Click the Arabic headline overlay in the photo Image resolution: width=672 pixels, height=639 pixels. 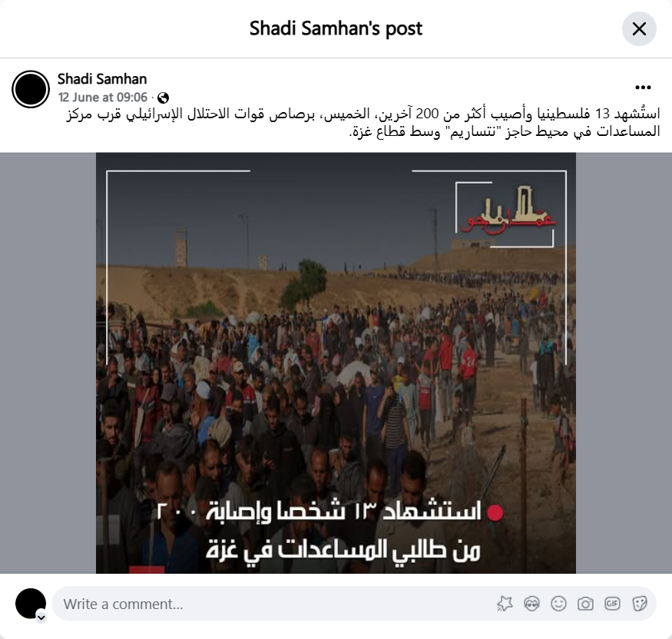tap(330, 531)
